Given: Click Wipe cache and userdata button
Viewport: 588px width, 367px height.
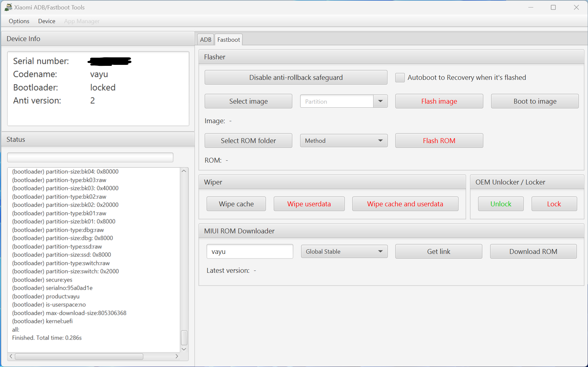Looking at the screenshot, I should click(405, 204).
